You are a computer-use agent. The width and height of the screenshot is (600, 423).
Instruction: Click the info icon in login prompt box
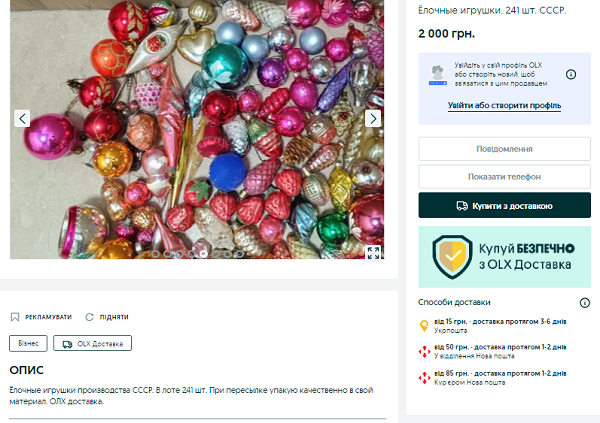coord(571,74)
